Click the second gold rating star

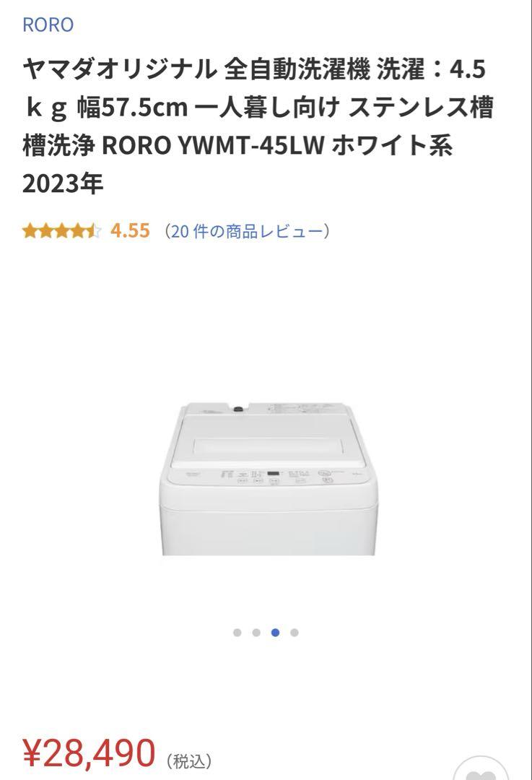45,231
